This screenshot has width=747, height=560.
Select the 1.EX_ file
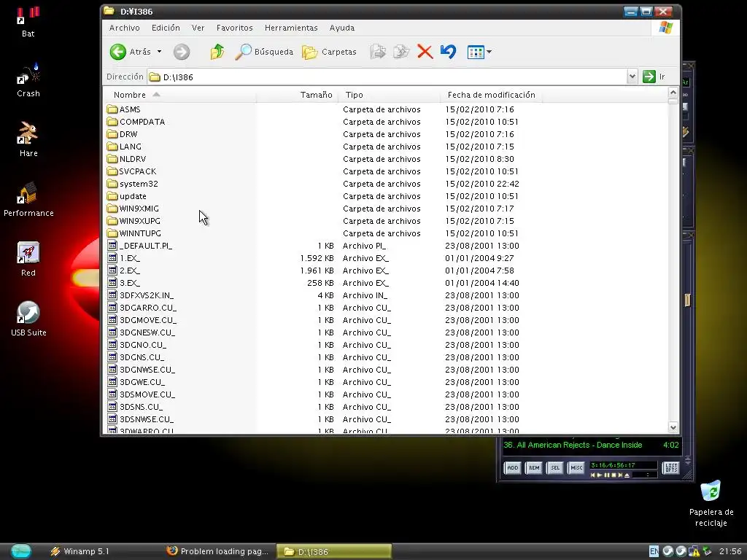[124, 258]
